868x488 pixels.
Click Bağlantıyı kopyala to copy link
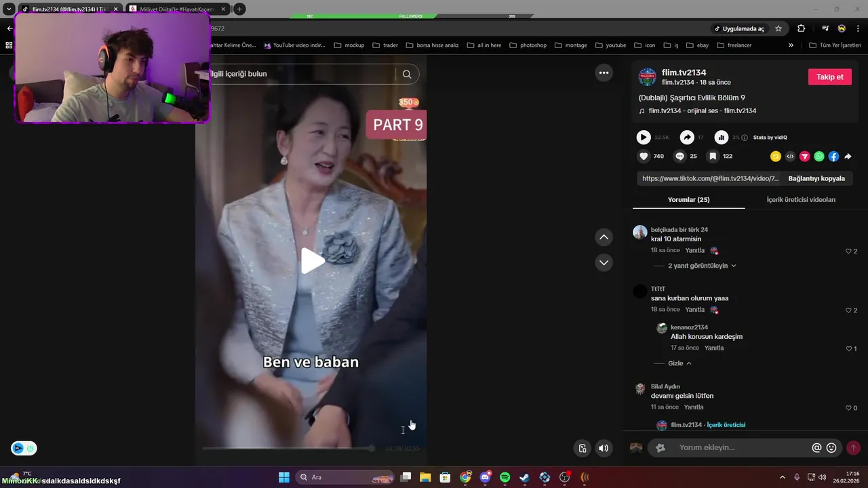(816, 178)
